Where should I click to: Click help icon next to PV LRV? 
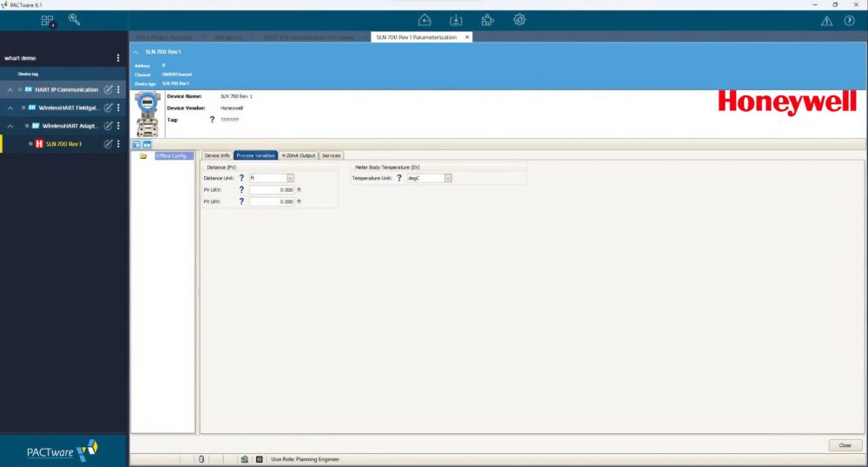241,201
